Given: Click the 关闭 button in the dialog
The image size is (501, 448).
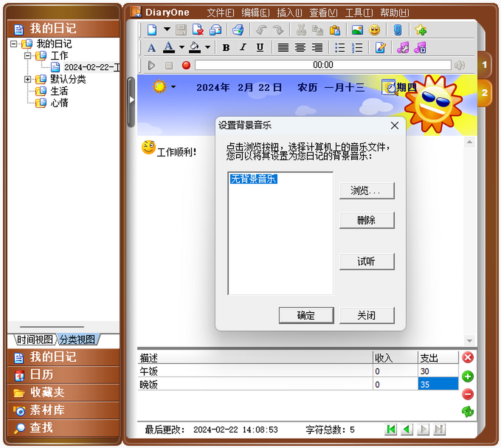Looking at the screenshot, I should (367, 315).
